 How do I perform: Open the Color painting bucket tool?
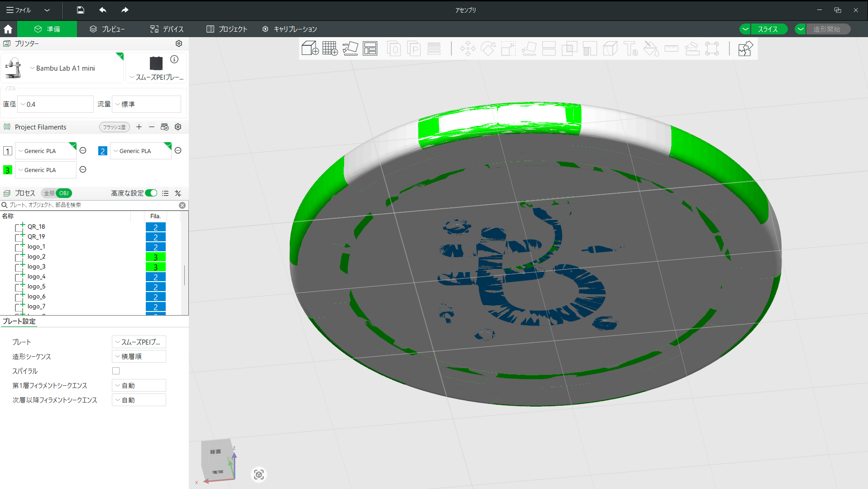[x=651, y=48]
